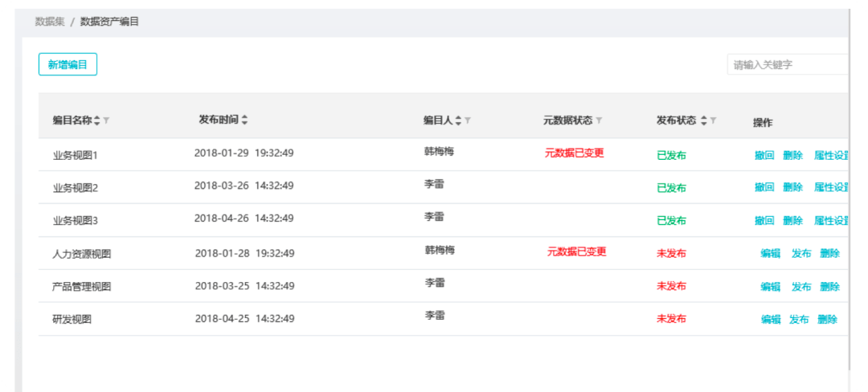Click the sort arrows beside 编目人

(458, 120)
